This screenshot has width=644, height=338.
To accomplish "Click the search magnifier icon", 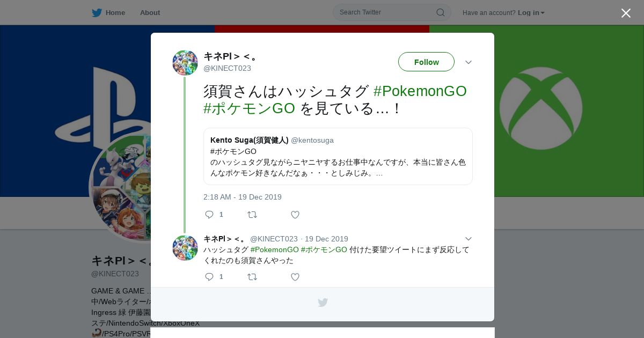I will (x=440, y=12).
